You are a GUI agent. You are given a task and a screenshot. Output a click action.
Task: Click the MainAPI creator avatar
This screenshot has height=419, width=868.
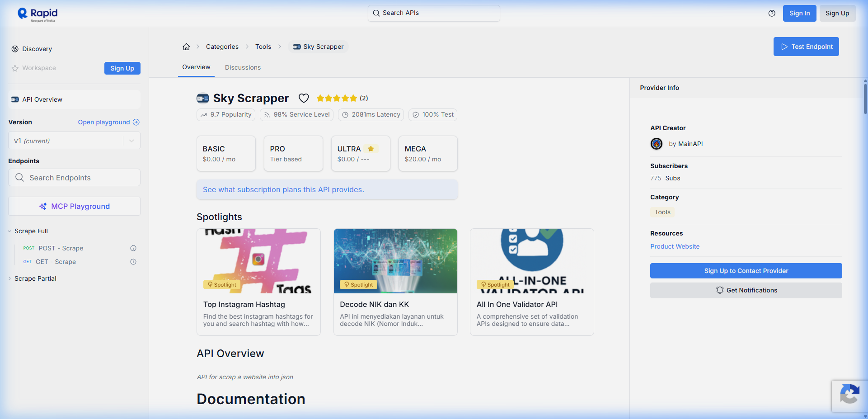(x=657, y=144)
